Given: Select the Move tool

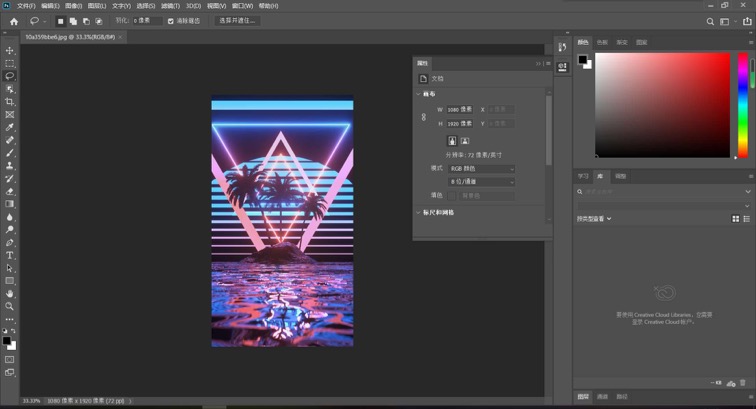Looking at the screenshot, I should click(x=9, y=51).
